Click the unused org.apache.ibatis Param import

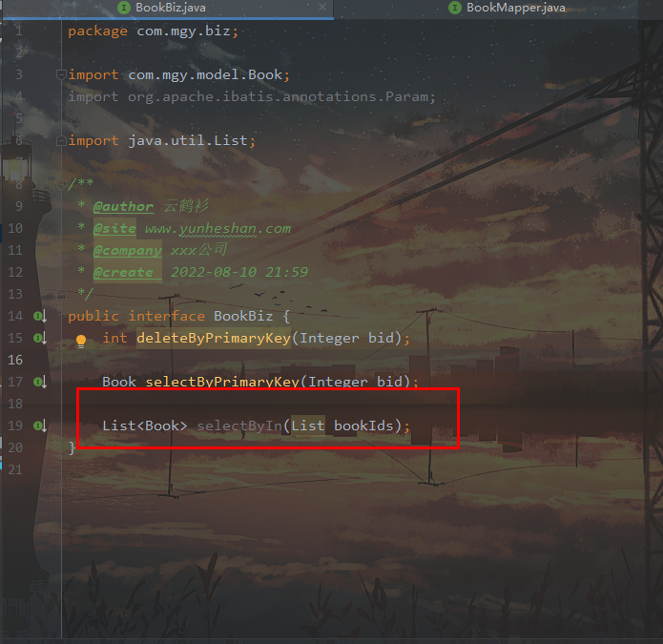point(252,96)
